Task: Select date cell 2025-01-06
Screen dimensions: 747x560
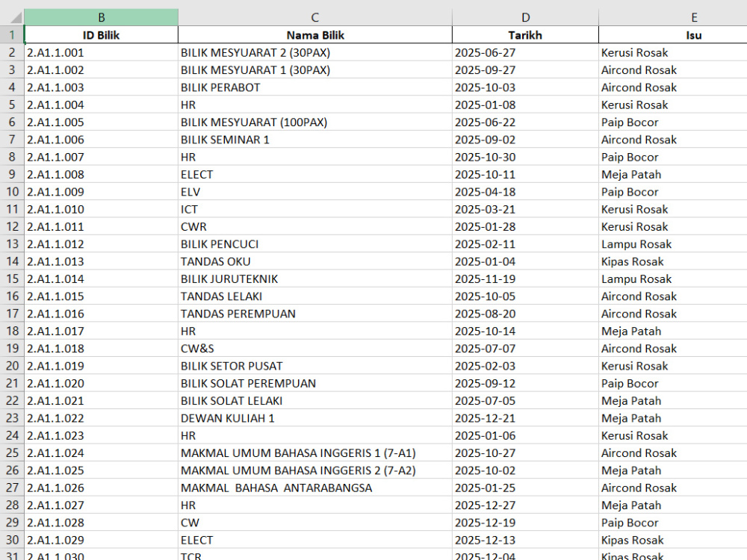Action: pos(525,435)
